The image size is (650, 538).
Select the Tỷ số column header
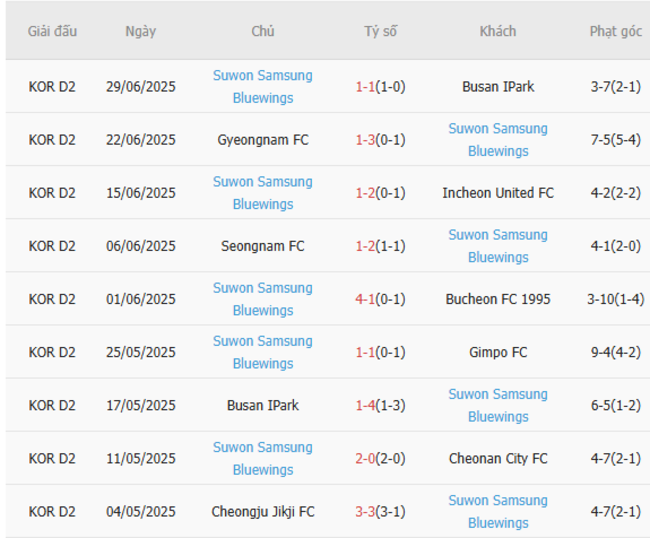click(x=380, y=31)
